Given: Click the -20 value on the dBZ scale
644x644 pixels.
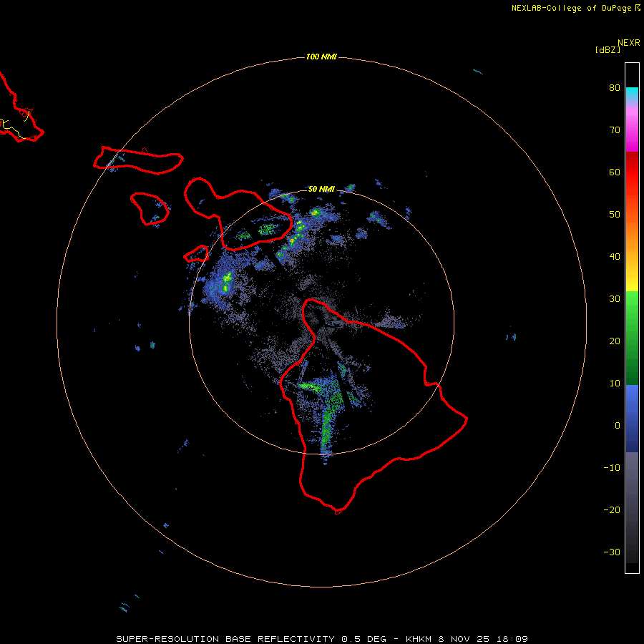Looking at the screenshot, I should click(612, 509).
